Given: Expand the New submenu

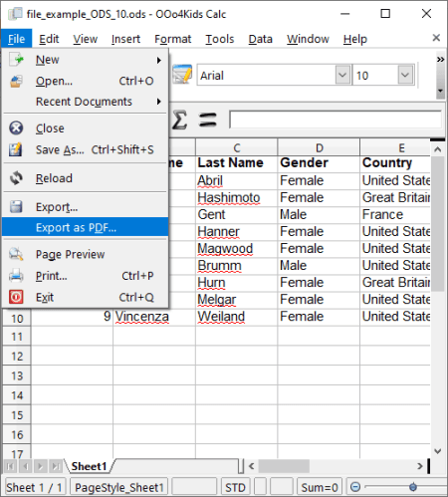Looking at the screenshot, I should tap(159, 60).
